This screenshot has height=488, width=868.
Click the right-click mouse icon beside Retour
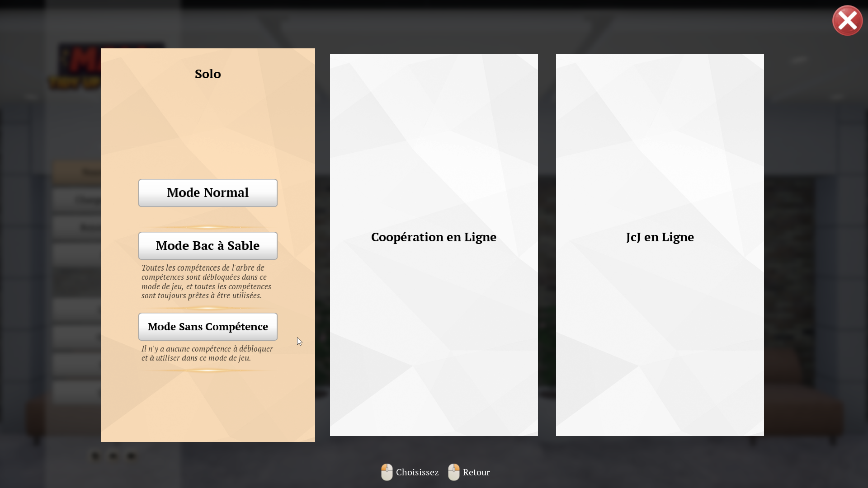point(454,472)
